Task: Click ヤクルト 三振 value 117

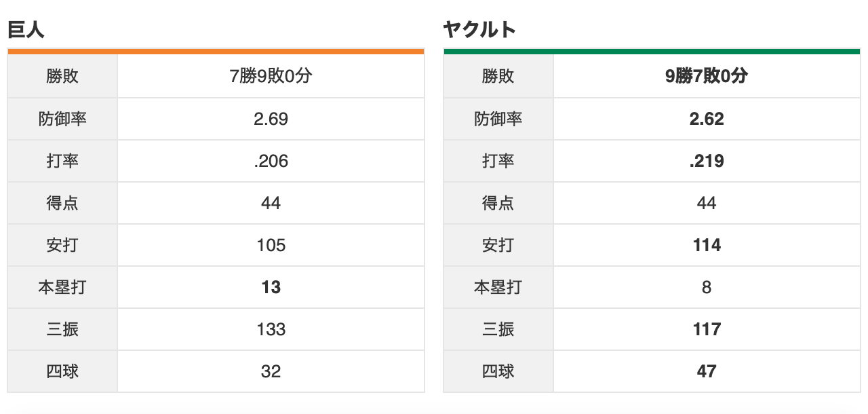Action: pyautogui.click(x=707, y=330)
